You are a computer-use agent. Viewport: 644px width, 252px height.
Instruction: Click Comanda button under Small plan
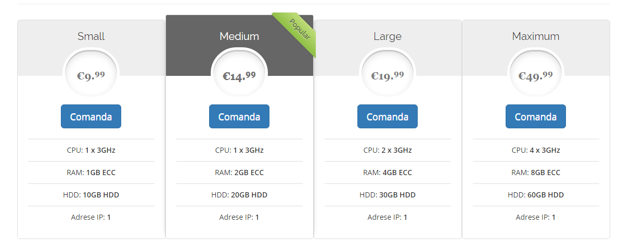coord(91,116)
